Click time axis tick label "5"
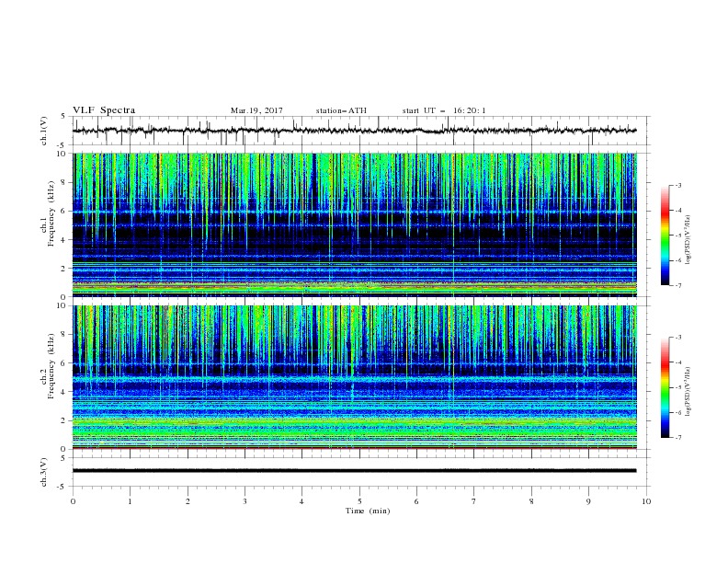The width and height of the screenshot is (728, 563). (359, 501)
